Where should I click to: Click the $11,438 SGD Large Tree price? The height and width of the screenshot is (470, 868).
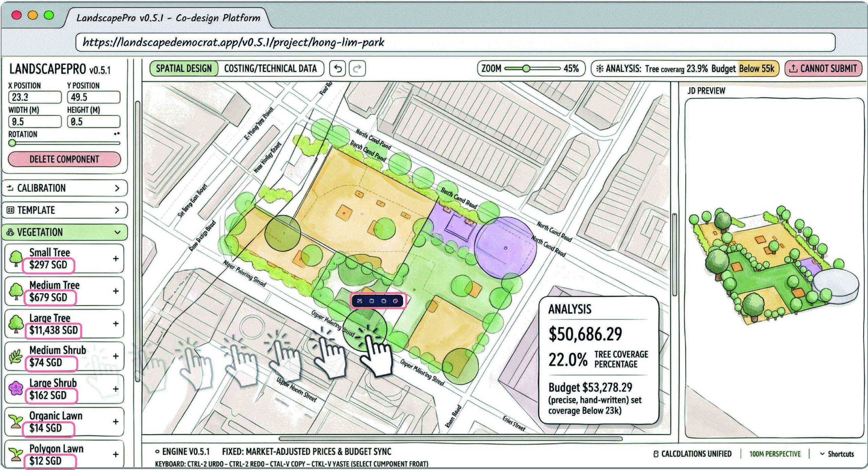click(54, 330)
